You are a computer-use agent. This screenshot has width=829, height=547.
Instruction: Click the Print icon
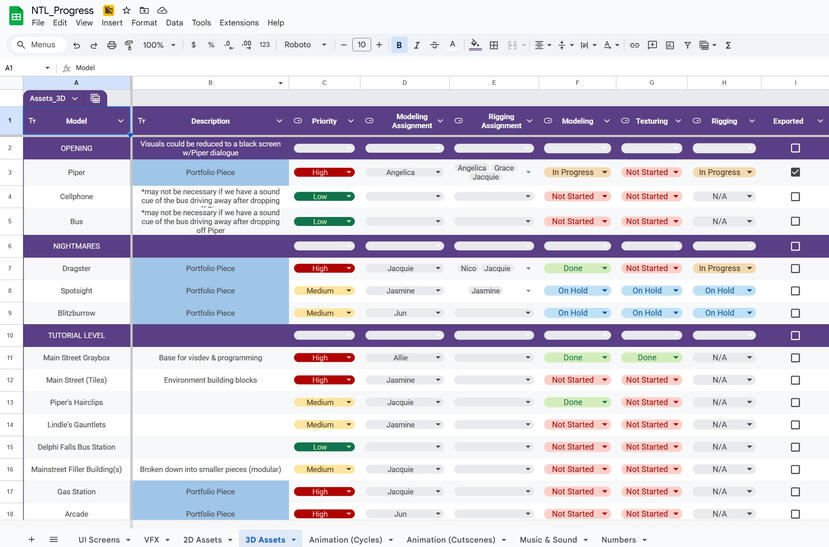click(111, 45)
